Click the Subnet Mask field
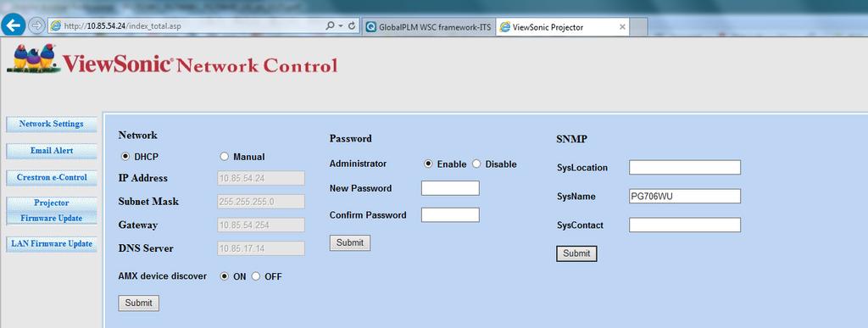The width and height of the screenshot is (868, 328). pos(261,202)
